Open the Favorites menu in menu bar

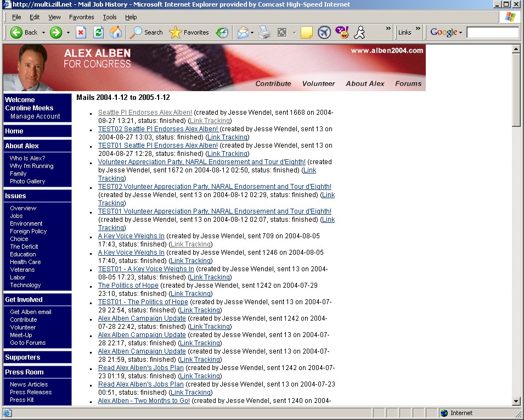81,17
